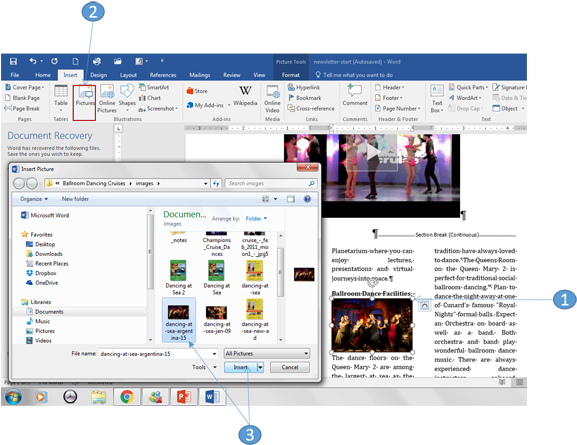577x445 pixels.
Task: Toggle preview pane in Insert Picture dialog
Action: coord(291,199)
